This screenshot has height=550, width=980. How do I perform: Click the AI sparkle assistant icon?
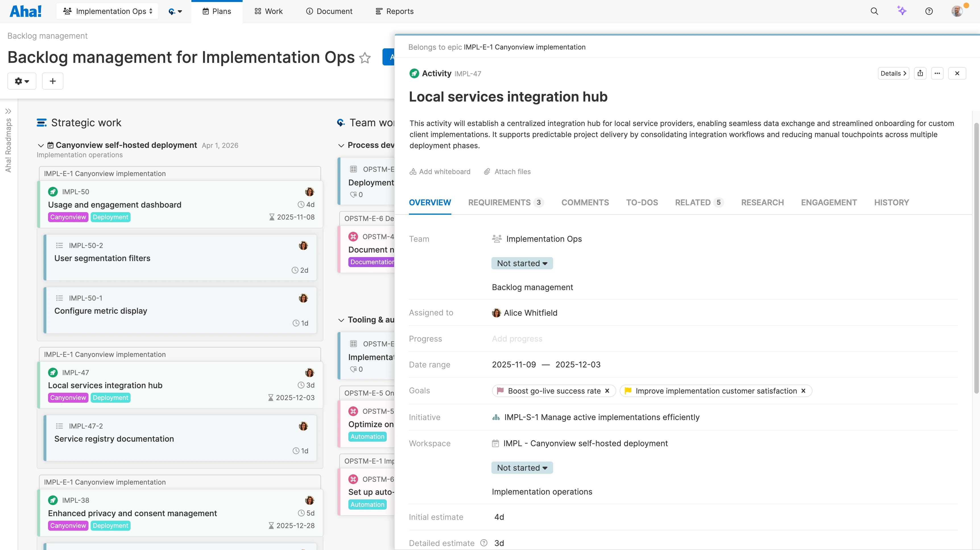pyautogui.click(x=902, y=11)
